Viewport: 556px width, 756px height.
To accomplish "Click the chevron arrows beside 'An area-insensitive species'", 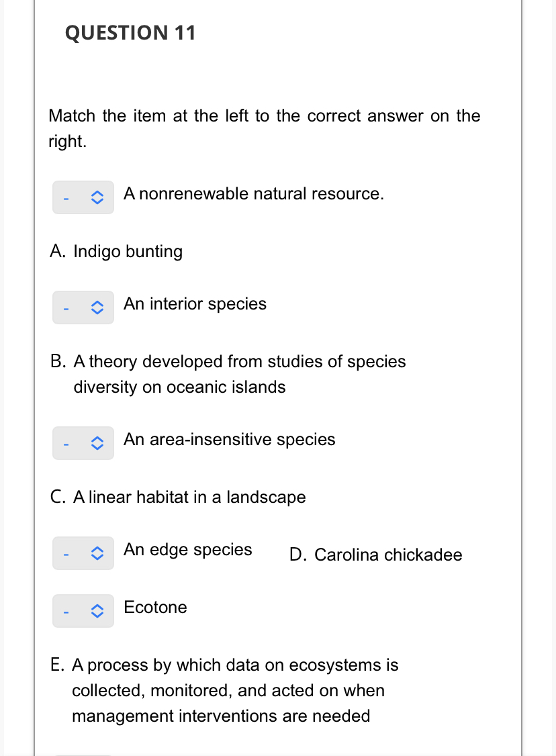I will point(97,444).
